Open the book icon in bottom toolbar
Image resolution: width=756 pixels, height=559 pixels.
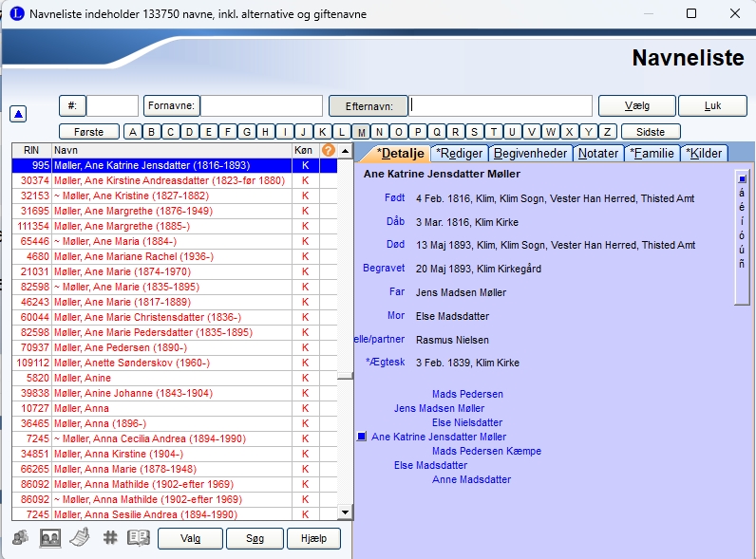139,538
